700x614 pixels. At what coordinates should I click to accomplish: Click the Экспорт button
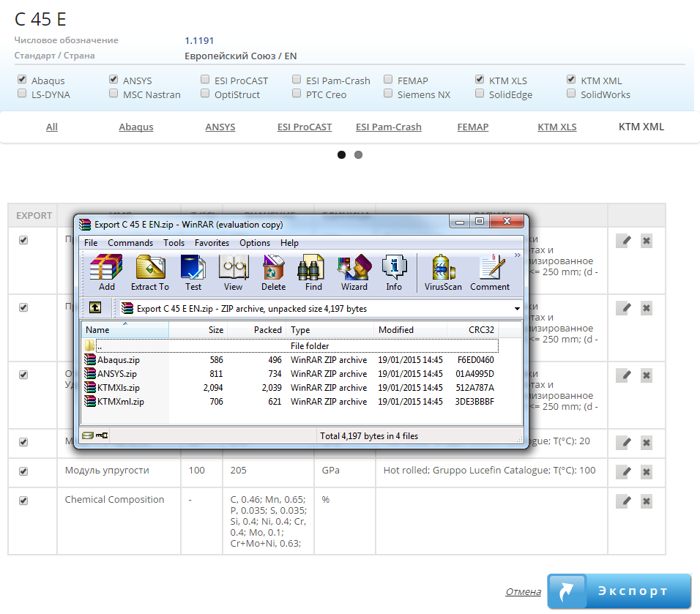click(619, 591)
